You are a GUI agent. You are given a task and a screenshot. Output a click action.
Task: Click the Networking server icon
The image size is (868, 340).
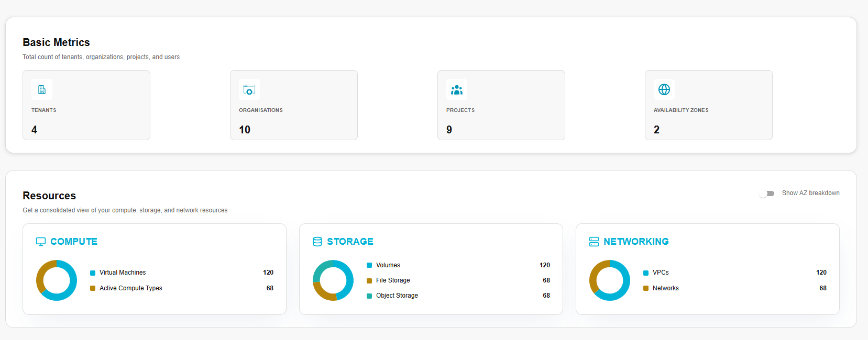tap(594, 242)
